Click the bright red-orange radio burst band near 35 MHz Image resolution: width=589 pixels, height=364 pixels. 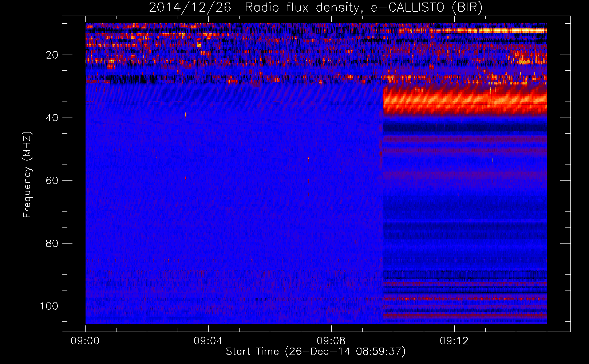465,100
